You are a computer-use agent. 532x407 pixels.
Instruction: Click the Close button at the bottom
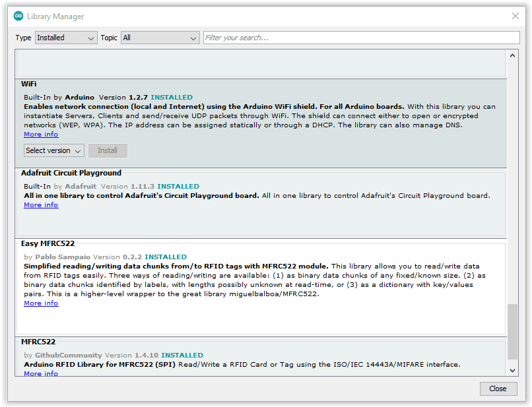tap(498, 389)
